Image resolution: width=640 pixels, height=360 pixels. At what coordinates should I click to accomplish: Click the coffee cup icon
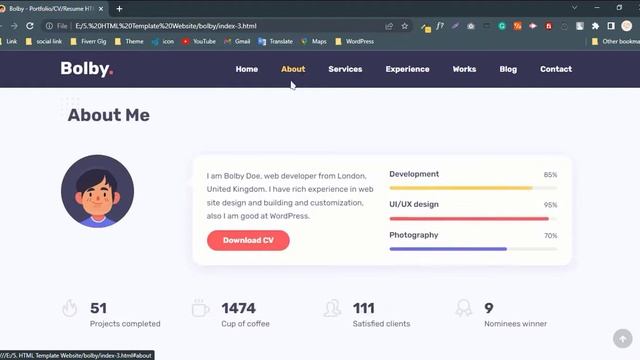click(200, 309)
